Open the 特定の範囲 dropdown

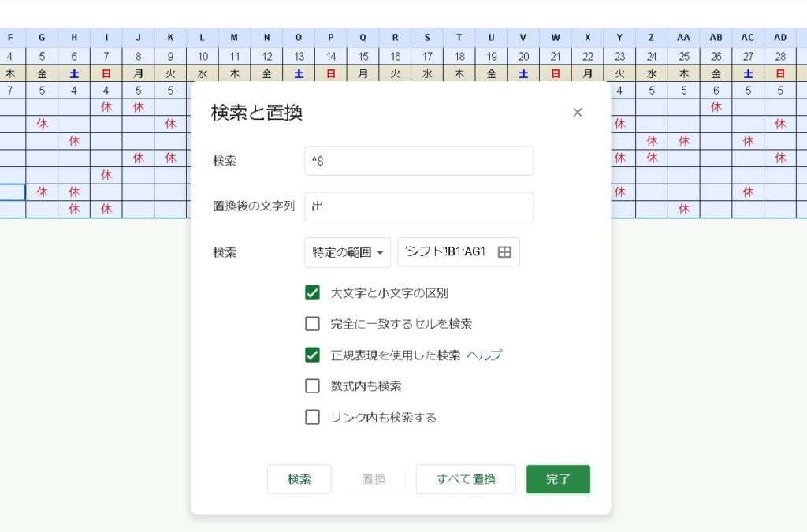click(x=348, y=252)
